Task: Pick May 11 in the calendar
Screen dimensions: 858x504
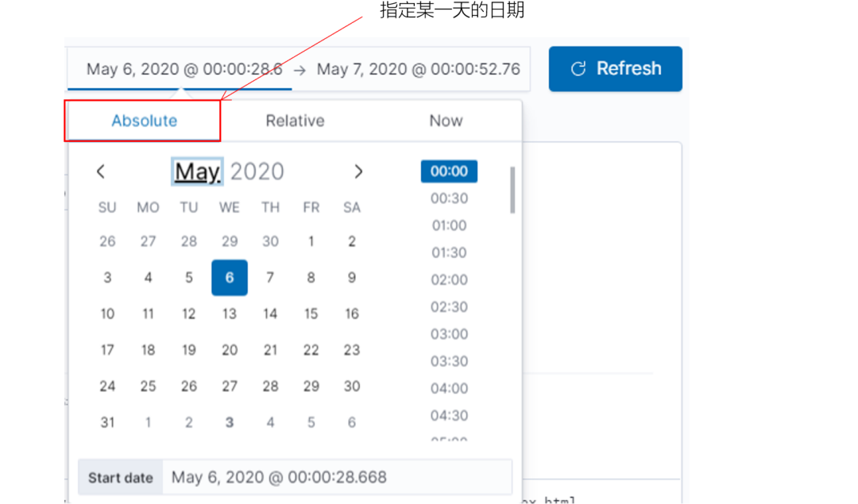Action: pos(149,314)
